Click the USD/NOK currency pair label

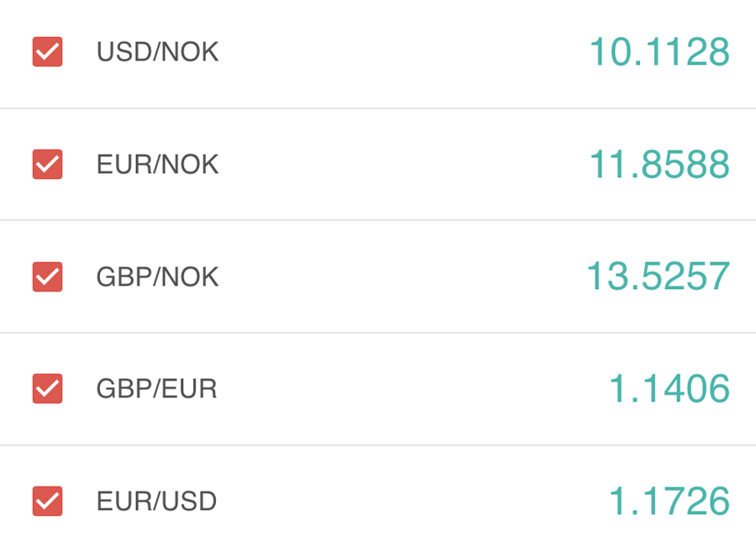point(157,52)
